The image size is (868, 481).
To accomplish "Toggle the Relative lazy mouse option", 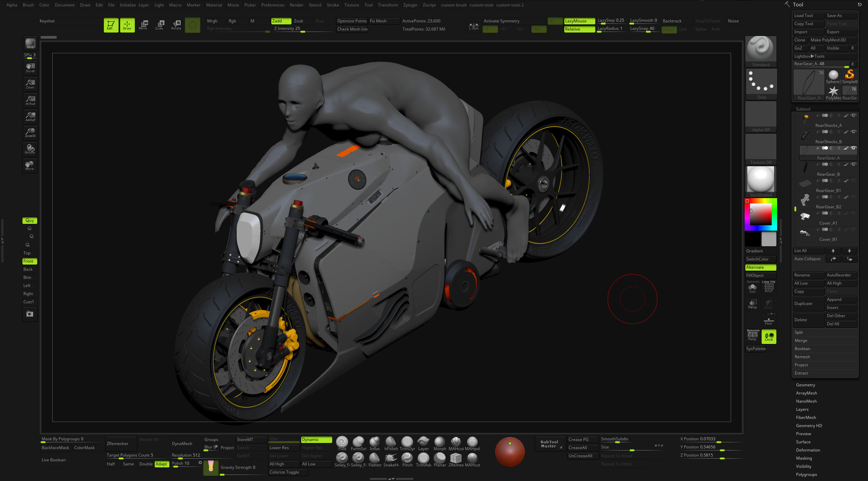I will (579, 29).
